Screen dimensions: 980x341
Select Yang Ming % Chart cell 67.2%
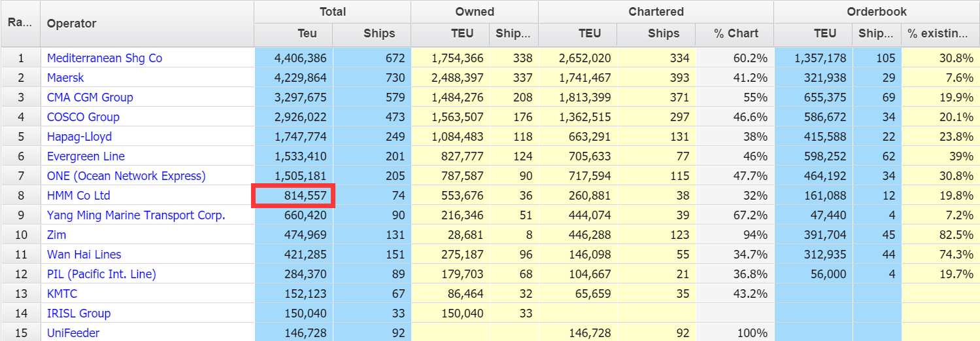tap(735, 215)
